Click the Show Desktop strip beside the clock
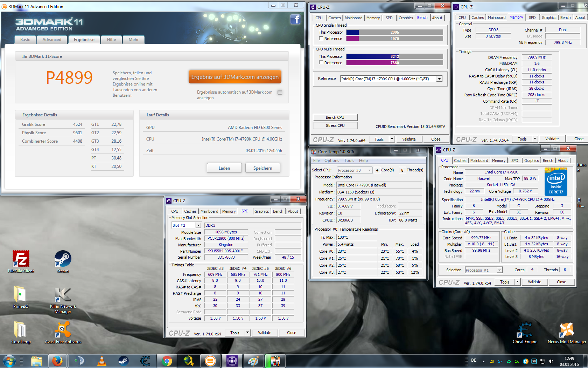This screenshot has width=588, height=368. point(586,361)
